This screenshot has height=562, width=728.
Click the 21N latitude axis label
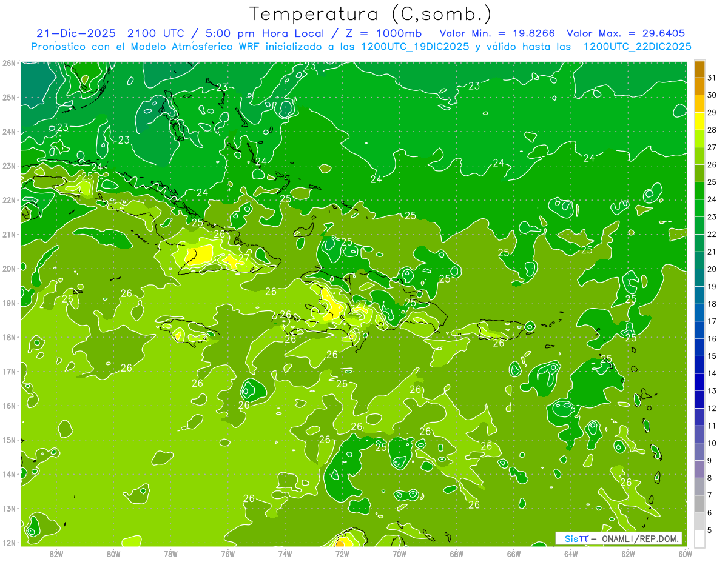click(9, 235)
